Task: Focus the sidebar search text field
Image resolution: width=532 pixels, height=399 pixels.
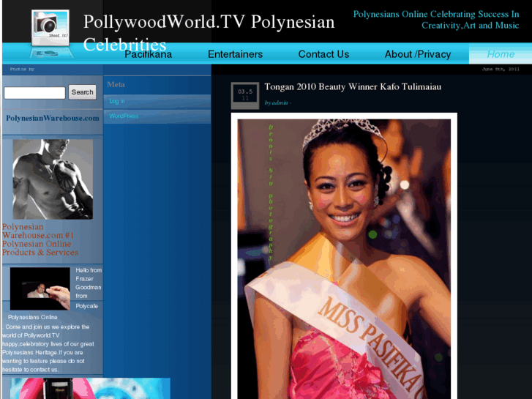Action: coord(34,93)
